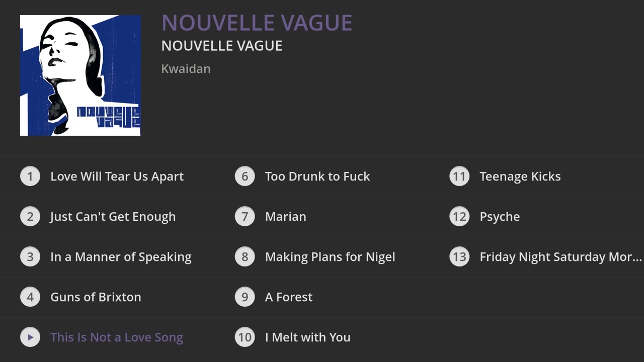
Task: Play Just Can't Get Enough track
Action: [x=113, y=217]
